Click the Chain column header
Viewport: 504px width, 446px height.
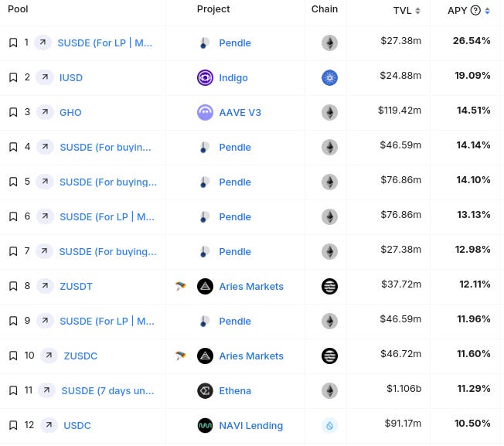coord(325,9)
